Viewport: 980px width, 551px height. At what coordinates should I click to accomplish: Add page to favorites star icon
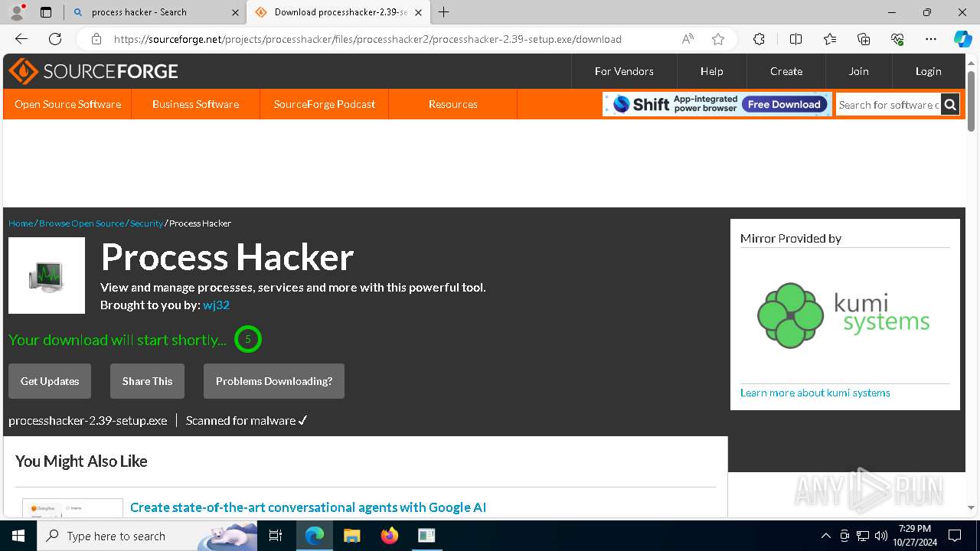717,39
